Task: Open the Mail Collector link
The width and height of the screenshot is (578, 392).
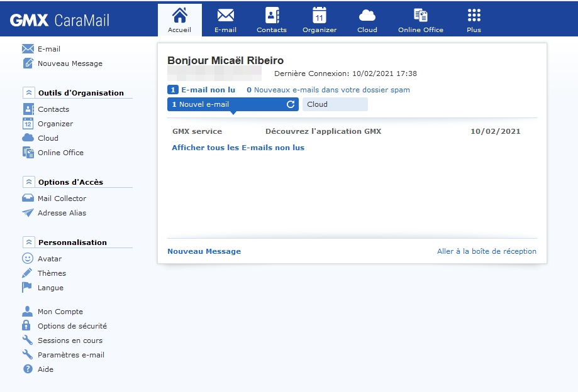Action: [62, 199]
